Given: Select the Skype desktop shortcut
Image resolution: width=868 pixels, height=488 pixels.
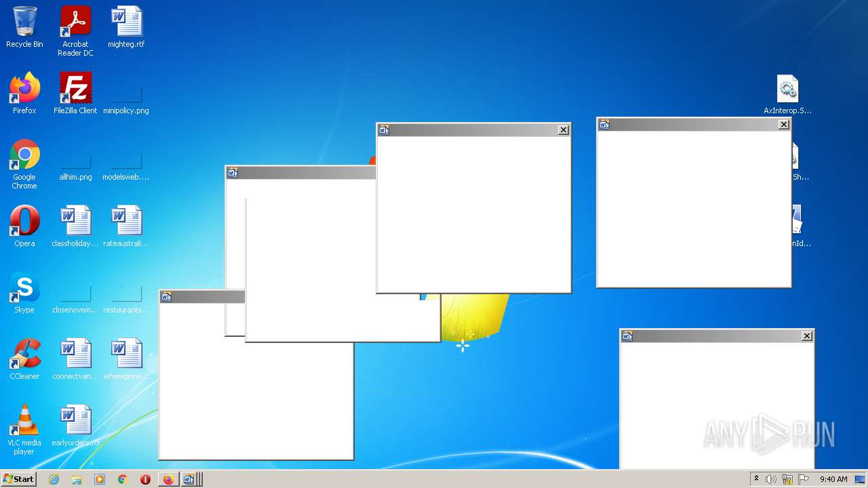Looking at the screenshot, I should click(x=24, y=293).
